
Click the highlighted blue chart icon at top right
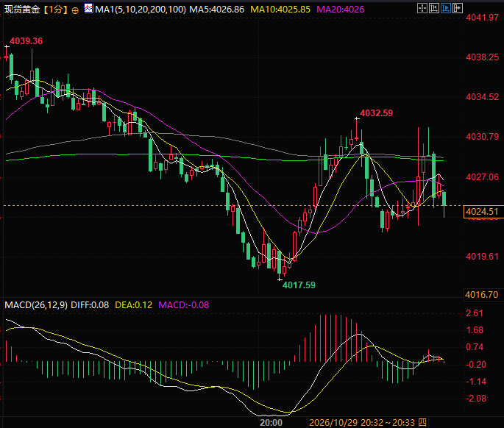pyautogui.click(x=445, y=8)
